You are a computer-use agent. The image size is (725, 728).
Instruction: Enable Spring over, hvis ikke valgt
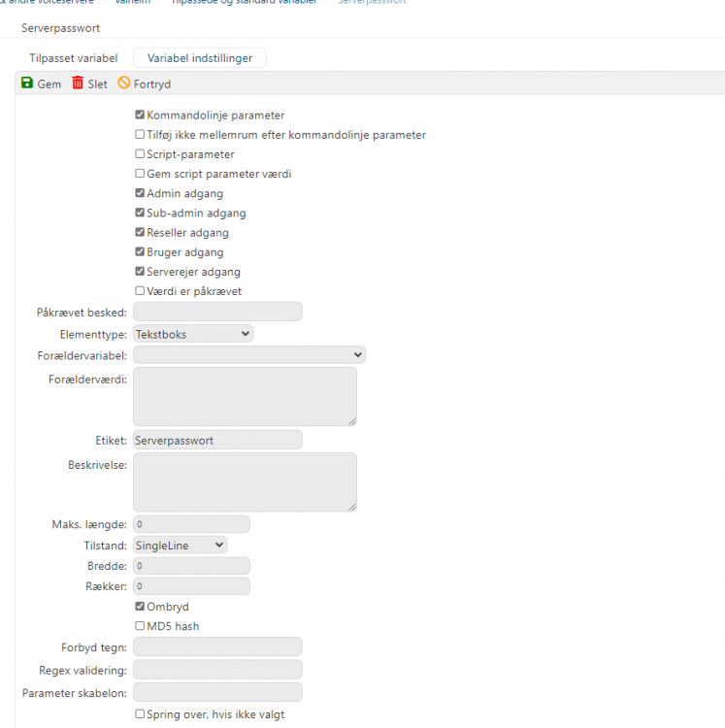point(140,714)
